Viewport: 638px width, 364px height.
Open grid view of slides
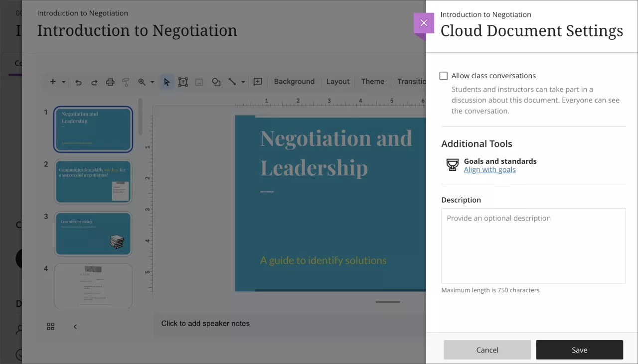coord(50,326)
